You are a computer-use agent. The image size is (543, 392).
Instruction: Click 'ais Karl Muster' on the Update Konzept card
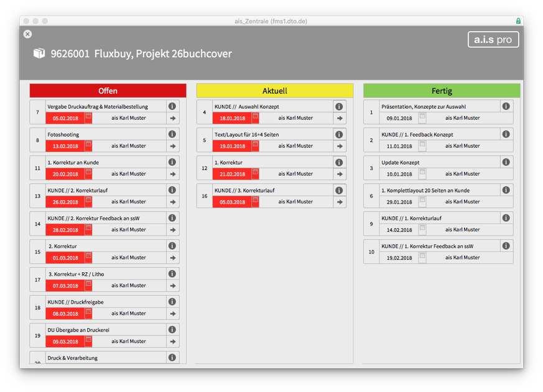tap(462, 174)
